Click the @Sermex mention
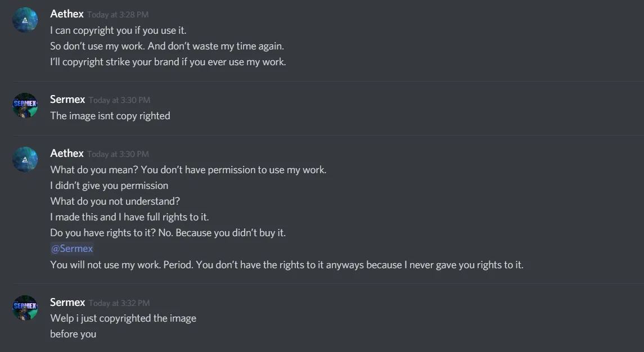The width and height of the screenshot is (644, 352). (x=72, y=249)
